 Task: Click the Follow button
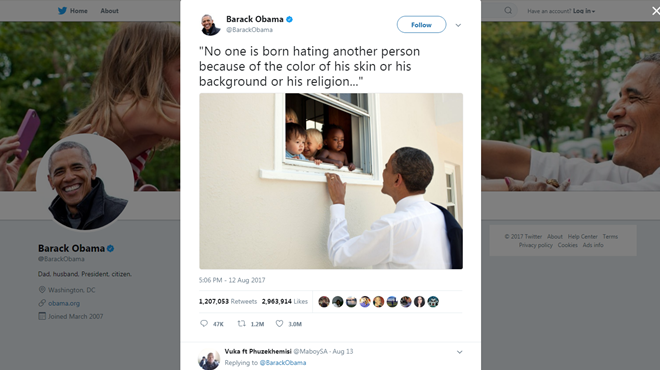[421, 24]
